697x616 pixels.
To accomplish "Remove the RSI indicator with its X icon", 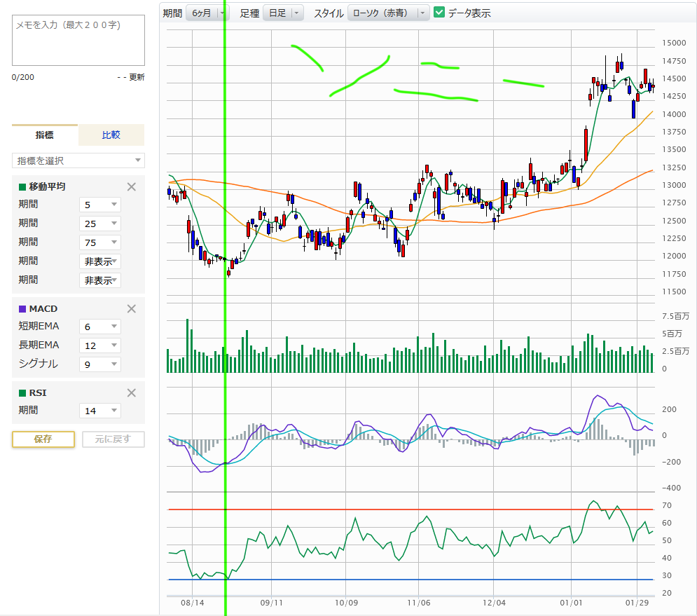I will click(x=131, y=392).
